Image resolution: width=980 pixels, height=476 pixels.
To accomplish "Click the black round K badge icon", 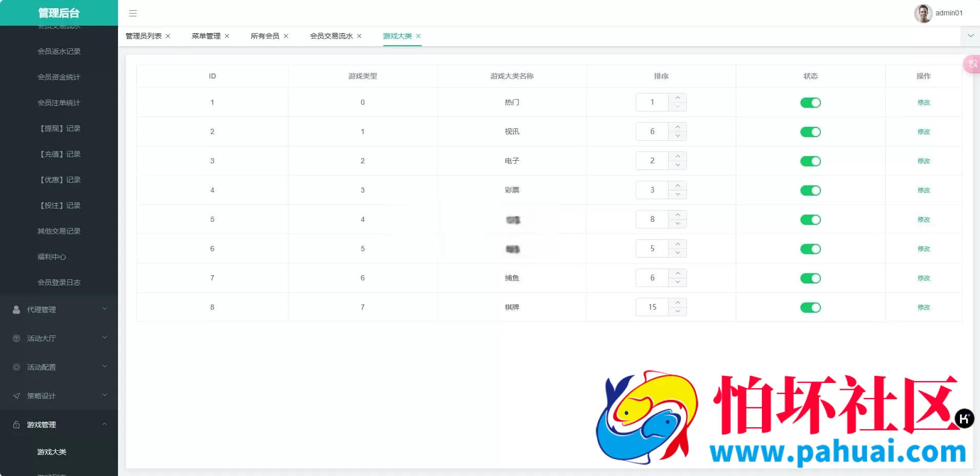I will click(x=964, y=418).
